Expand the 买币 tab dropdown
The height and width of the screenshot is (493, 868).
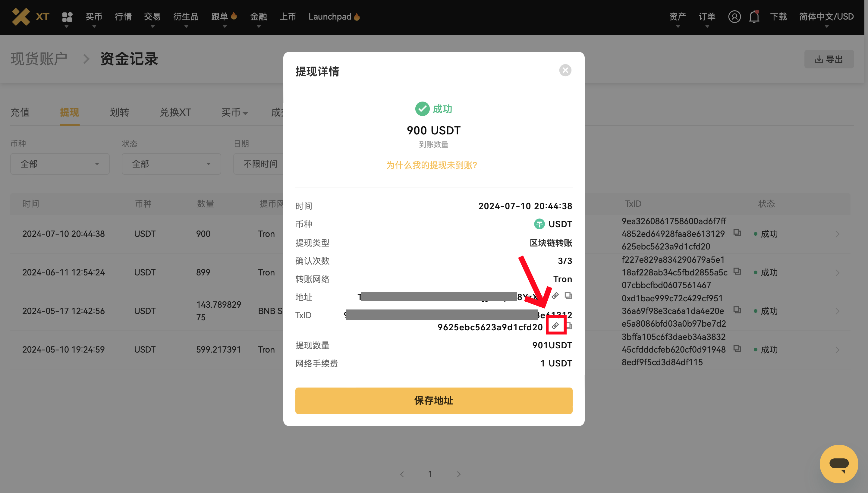click(234, 112)
